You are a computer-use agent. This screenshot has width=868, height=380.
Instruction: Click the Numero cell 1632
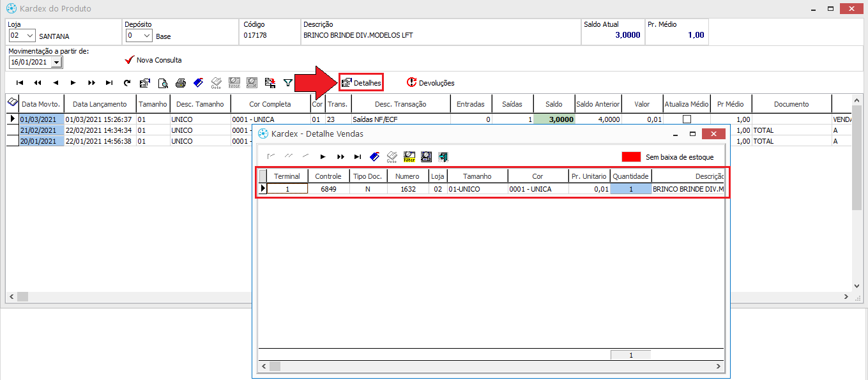pos(407,189)
